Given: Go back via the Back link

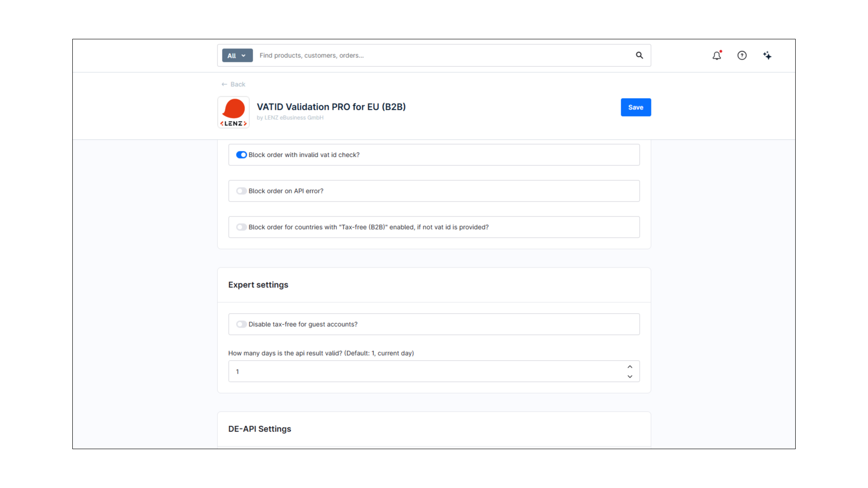Looking at the screenshot, I should (238, 84).
